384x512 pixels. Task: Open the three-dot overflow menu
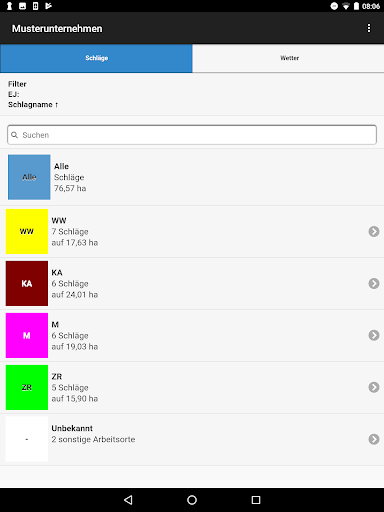369,28
